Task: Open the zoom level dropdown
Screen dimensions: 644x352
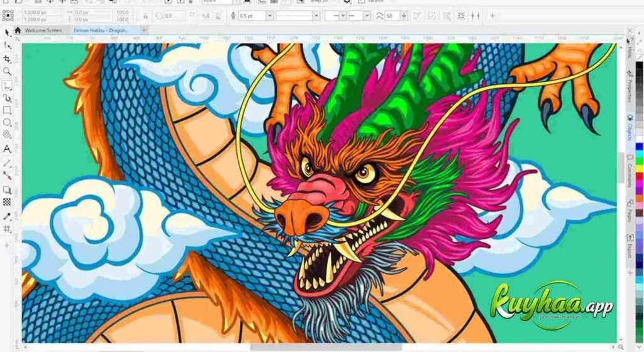Action: click(x=236, y=2)
